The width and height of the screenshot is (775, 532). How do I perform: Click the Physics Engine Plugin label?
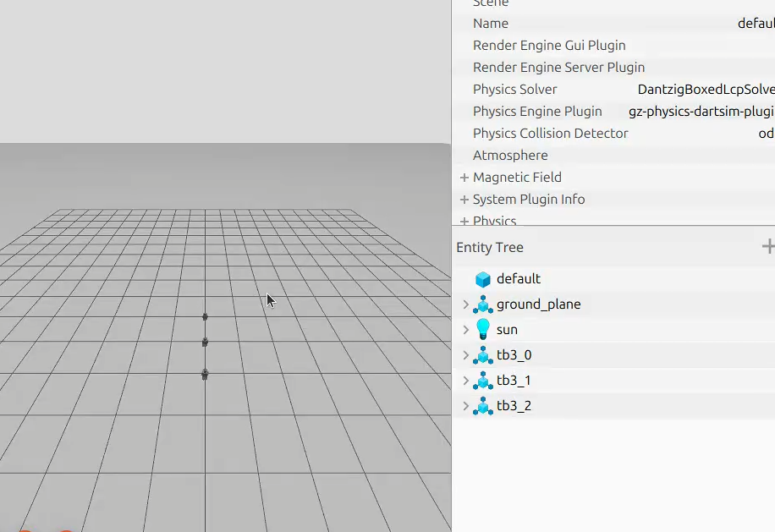point(537,112)
